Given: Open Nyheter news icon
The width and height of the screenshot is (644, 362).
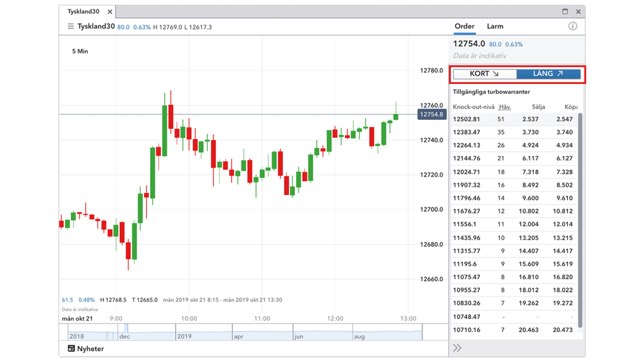Looking at the screenshot, I should click(71, 348).
